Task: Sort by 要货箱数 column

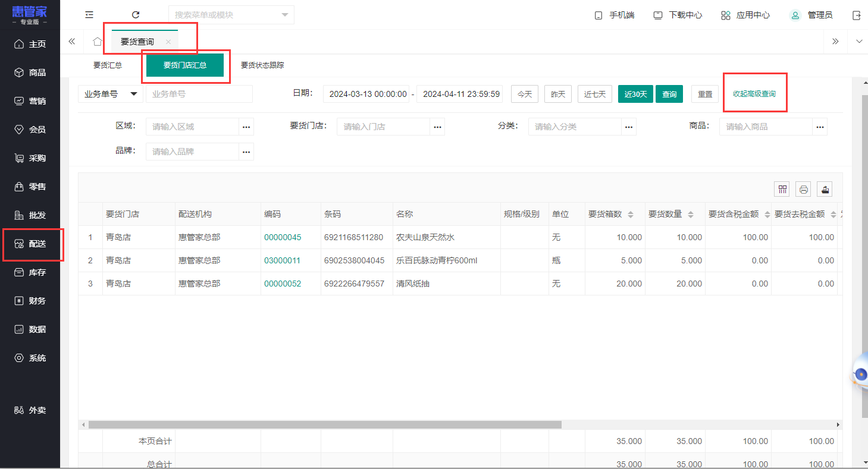Action: click(x=631, y=215)
